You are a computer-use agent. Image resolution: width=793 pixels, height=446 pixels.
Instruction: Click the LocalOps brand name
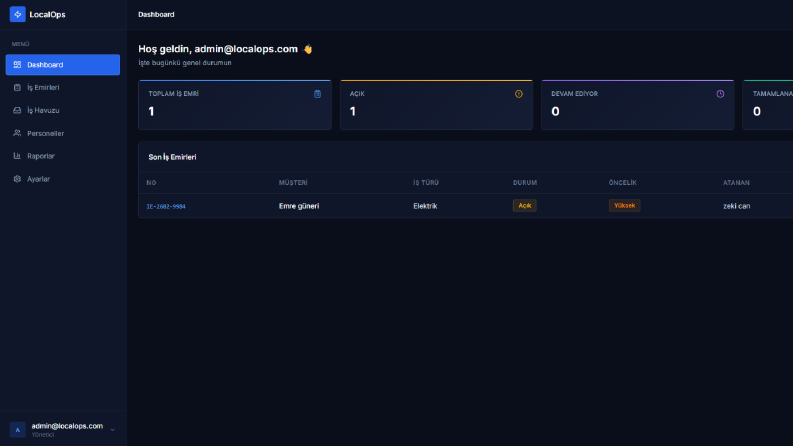click(47, 15)
